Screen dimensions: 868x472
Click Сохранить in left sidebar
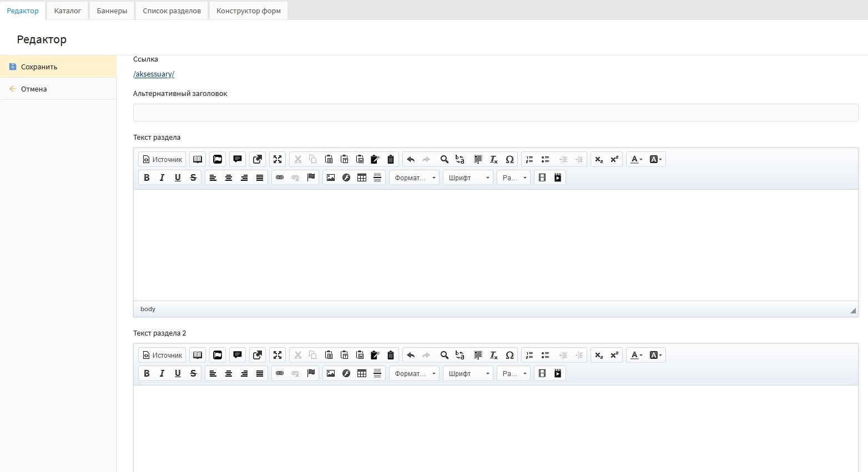pyautogui.click(x=39, y=67)
